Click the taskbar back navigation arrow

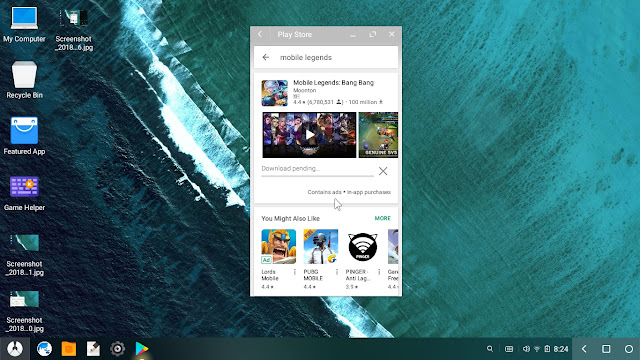point(584,349)
